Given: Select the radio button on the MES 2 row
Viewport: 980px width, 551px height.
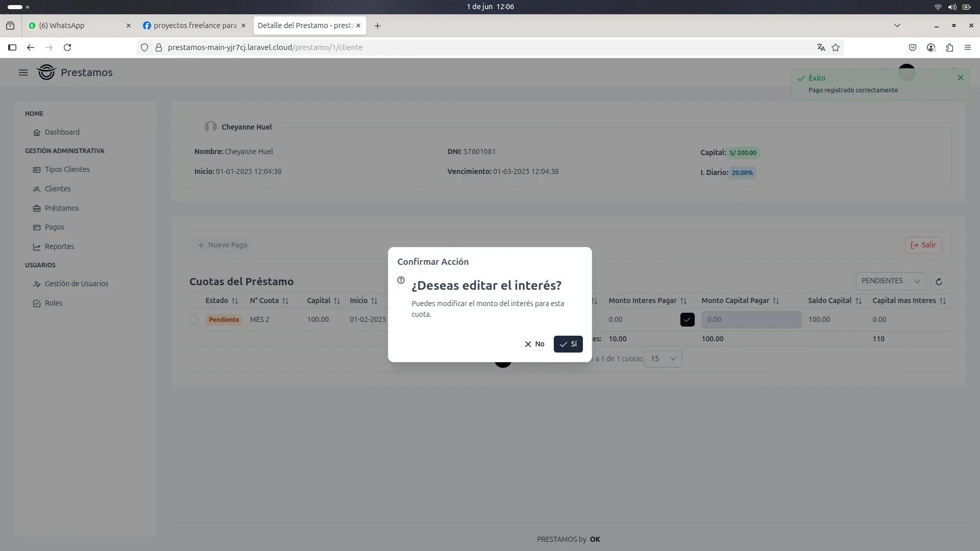Looking at the screenshot, I should pyautogui.click(x=194, y=320).
